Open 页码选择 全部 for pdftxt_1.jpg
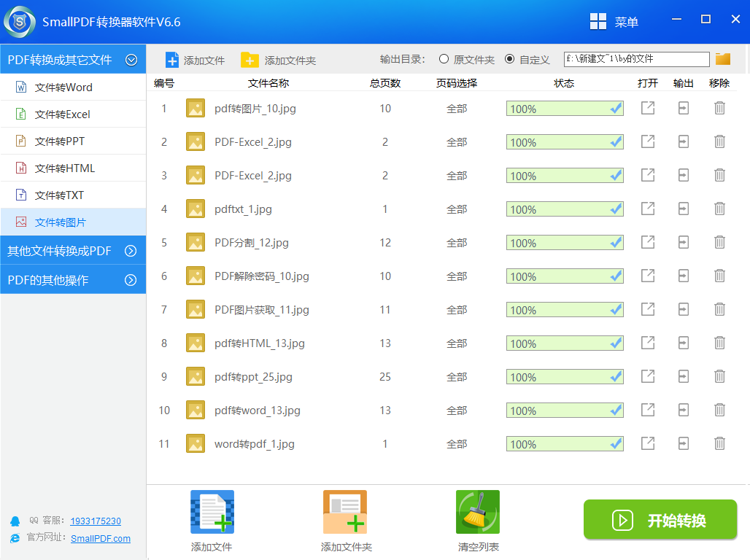 (x=457, y=209)
